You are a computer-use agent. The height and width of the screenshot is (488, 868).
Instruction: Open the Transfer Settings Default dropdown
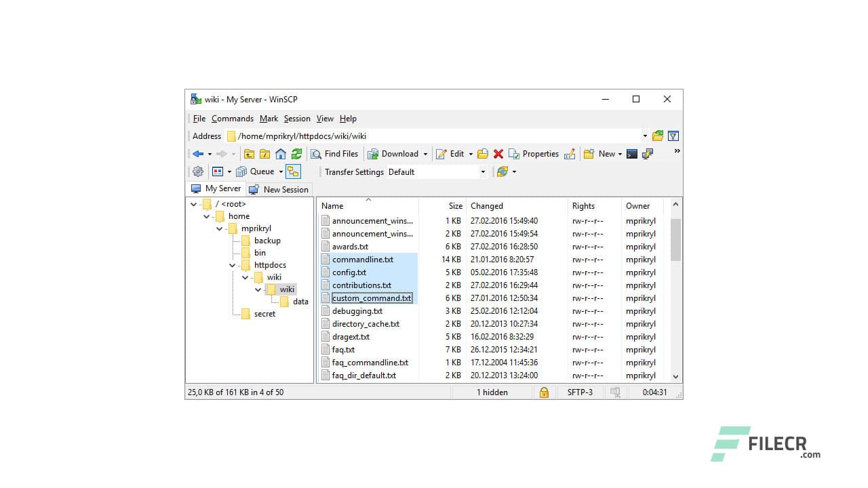pos(483,171)
